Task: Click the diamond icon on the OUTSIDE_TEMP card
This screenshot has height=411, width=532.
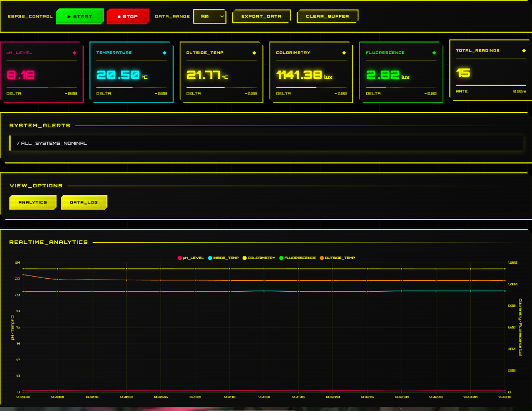Action: [254, 52]
